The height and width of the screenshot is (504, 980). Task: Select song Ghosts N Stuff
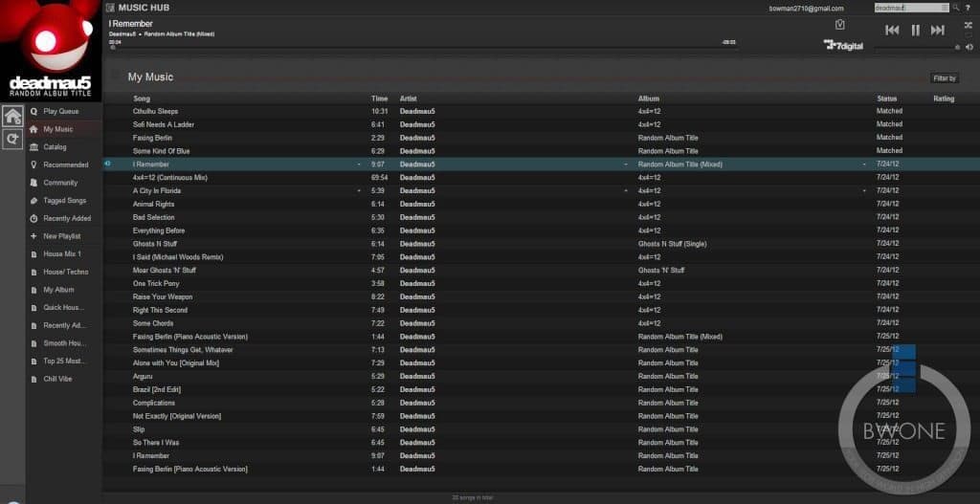[155, 244]
